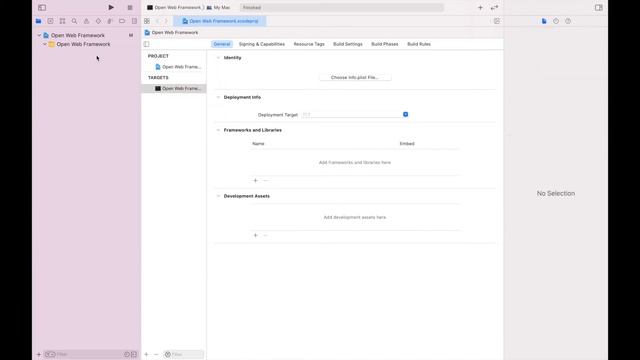This screenshot has width=640, height=360.
Task: Toggle the right inspector panel
Action: tap(599, 7)
